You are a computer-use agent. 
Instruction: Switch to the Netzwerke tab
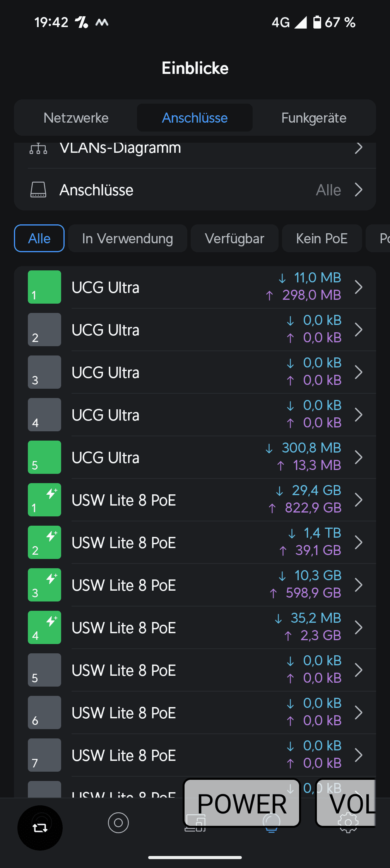76,118
